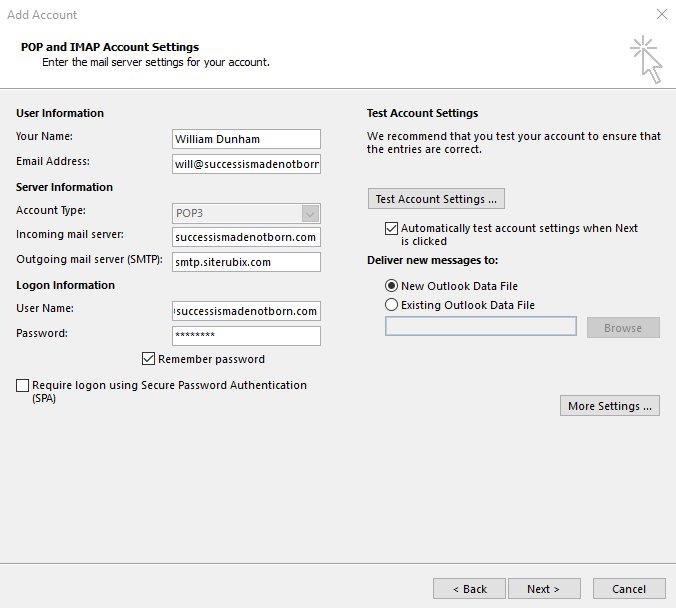
Task: Toggle Automatically test account settings checkbox
Action: point(391,228)
